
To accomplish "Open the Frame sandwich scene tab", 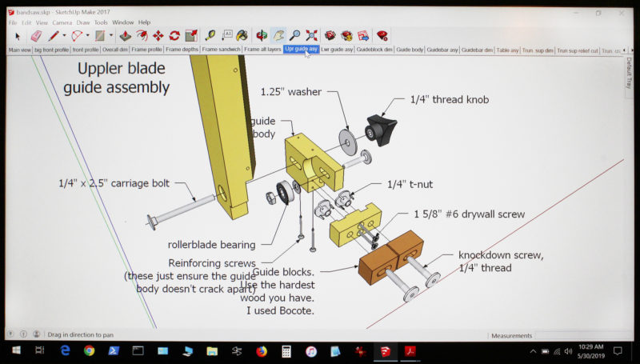I will [221, 50].
